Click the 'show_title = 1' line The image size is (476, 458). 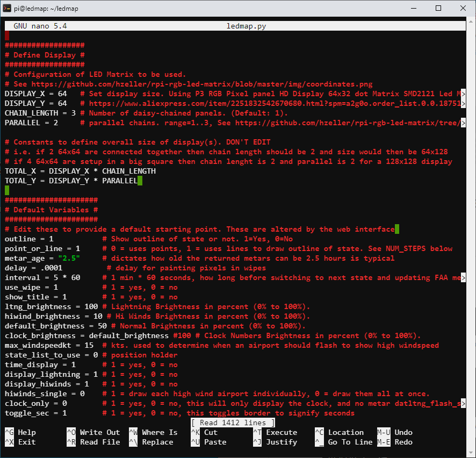[36, 297]
